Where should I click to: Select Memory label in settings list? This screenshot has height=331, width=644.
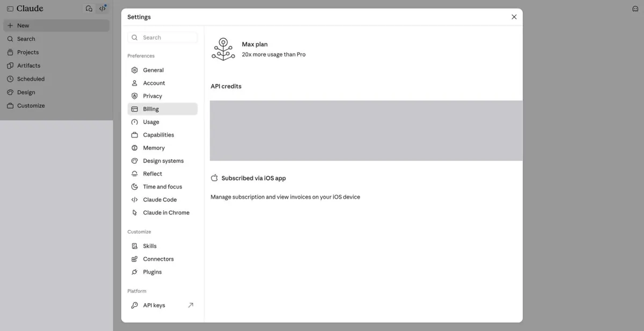click(x=154, y=148)
